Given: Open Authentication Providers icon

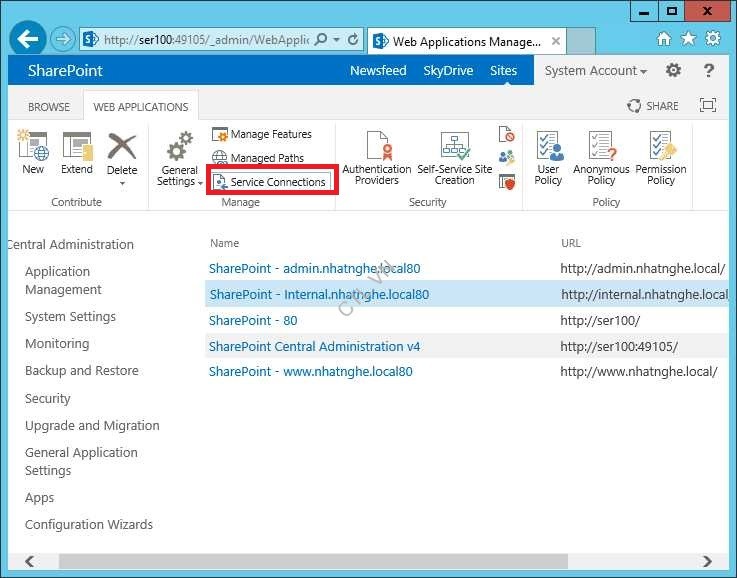Looking at the screenshot, I should [x=378, y=146].
